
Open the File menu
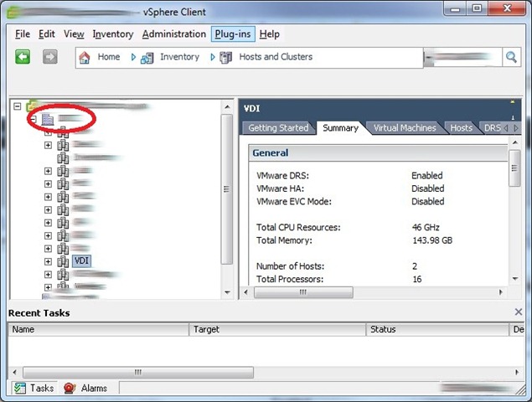point(23,34)
